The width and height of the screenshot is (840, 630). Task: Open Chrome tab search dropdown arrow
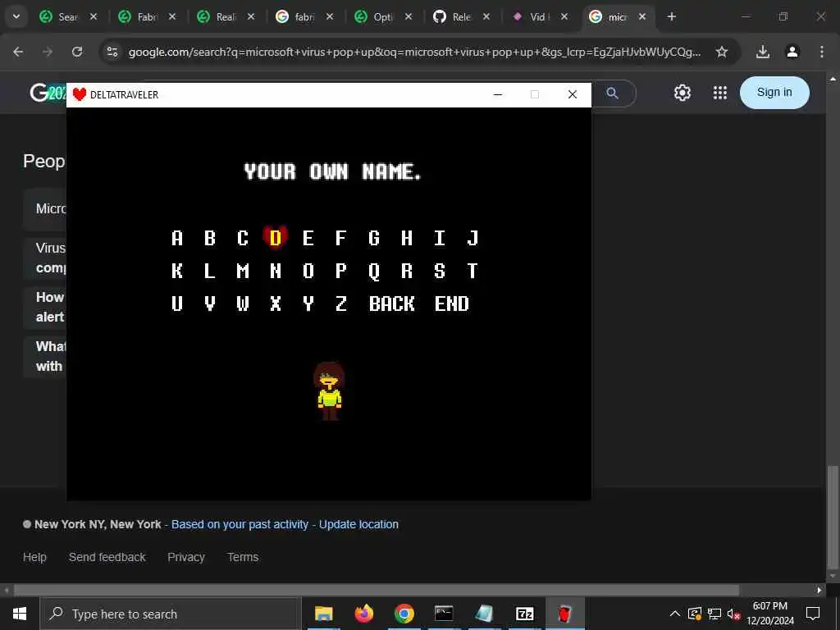[16, 16]
